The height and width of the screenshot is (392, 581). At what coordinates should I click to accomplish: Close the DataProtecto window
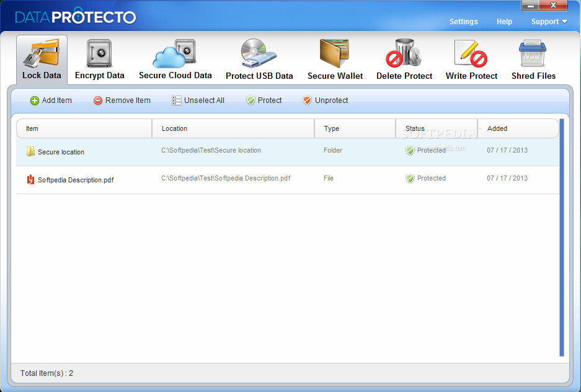click(553, 5)
